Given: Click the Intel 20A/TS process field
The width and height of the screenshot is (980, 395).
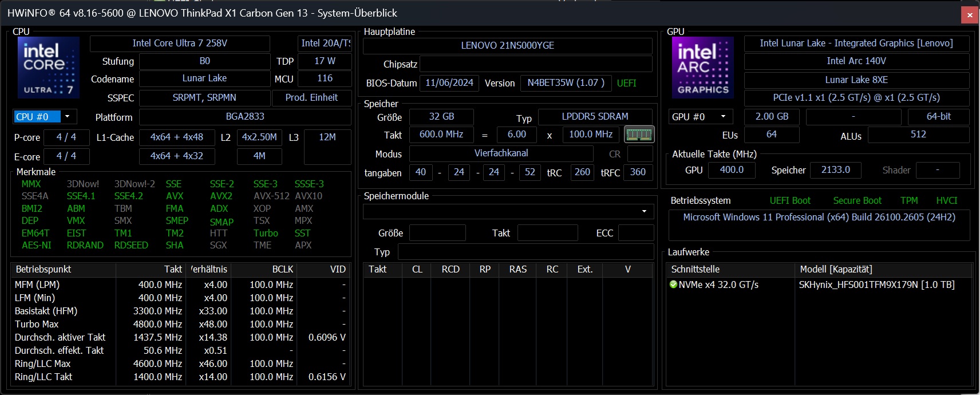Looking at the screenshot, I should pyautogui.click(x=325, y=44).
